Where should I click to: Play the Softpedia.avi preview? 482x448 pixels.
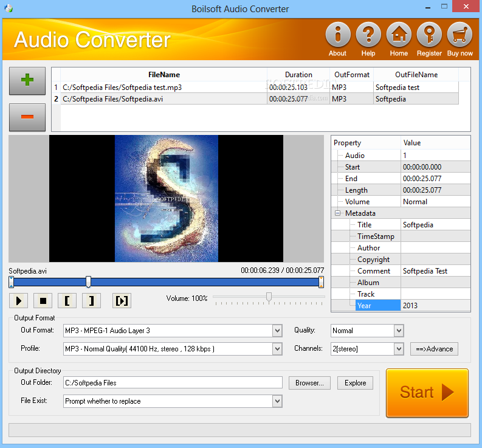point(18,300)
